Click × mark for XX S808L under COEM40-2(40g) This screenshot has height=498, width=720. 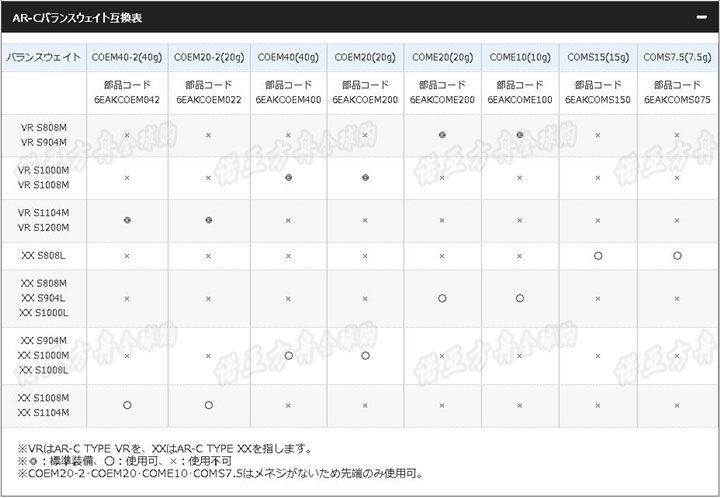(x=127, y=256)
